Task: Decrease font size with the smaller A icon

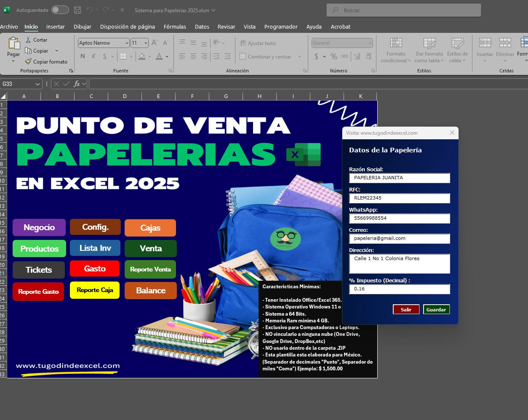Action: coord(165,43)
